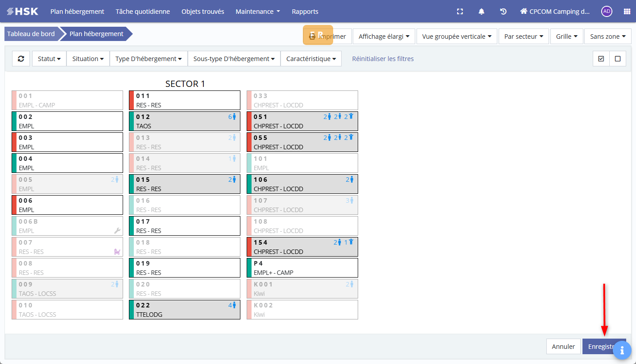Click the Annuler button
The image size is (636, 364).
[x=563, y=347]
